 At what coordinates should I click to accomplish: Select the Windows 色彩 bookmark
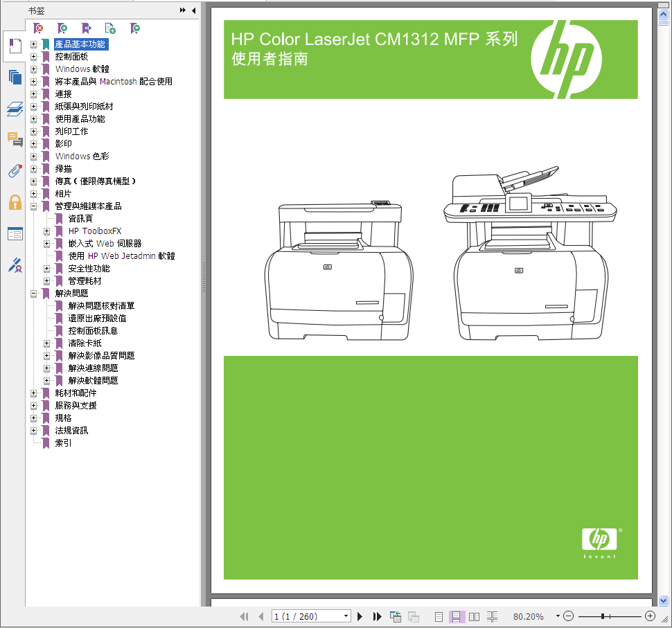pyautogui.click(x=82, y=156)
